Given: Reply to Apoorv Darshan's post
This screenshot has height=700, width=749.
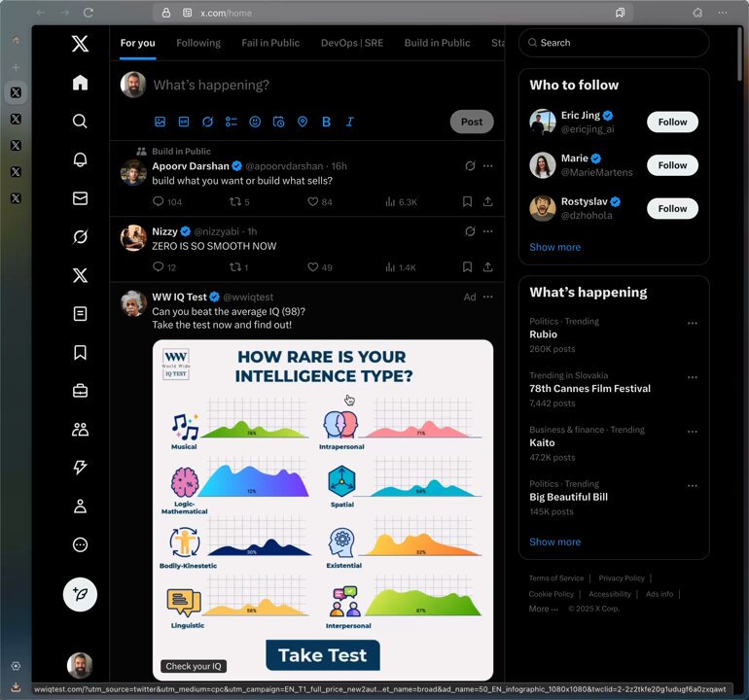Looking at the screenshot, I should coord(159,201).
